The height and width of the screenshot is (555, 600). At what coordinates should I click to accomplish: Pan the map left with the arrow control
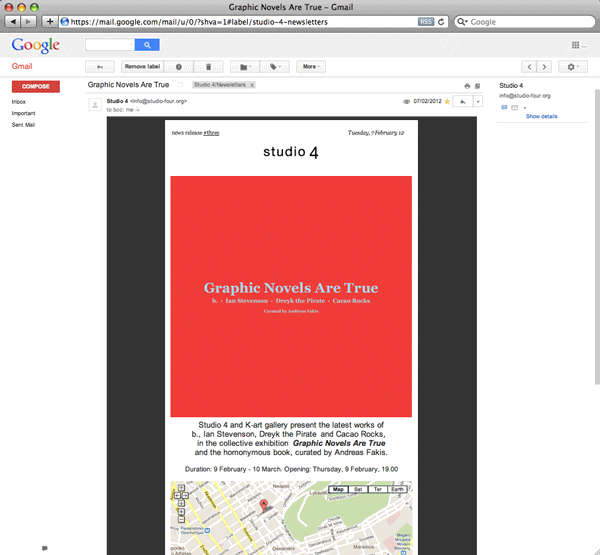pos(178,495)
